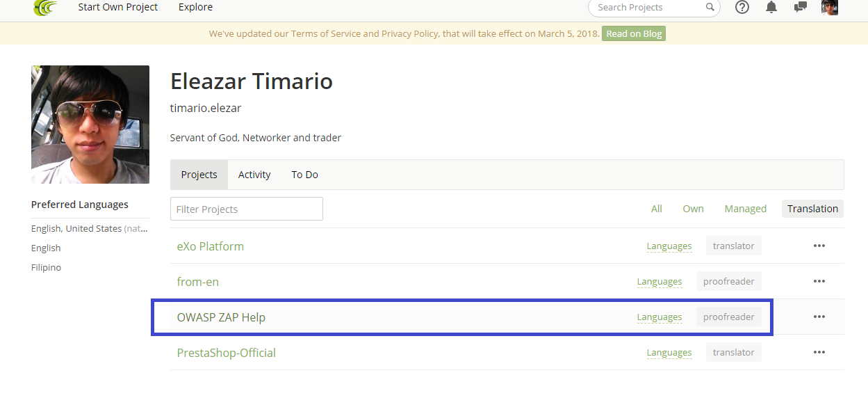Click the Eleazar Timario name heading
The width and height of the screenshot is (868, 398).
pyautogui.click(x=252, y=81)
